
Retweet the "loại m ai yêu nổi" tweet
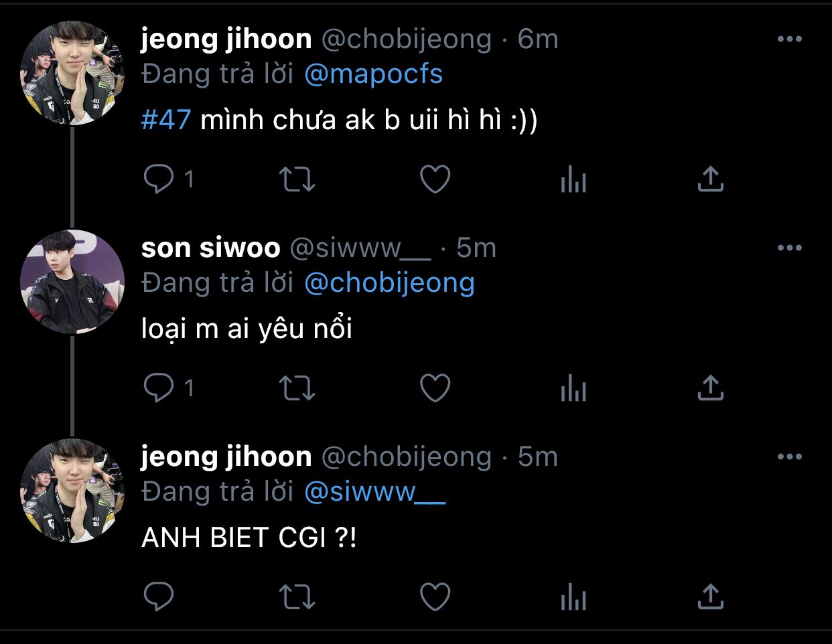tap(297, 388)
